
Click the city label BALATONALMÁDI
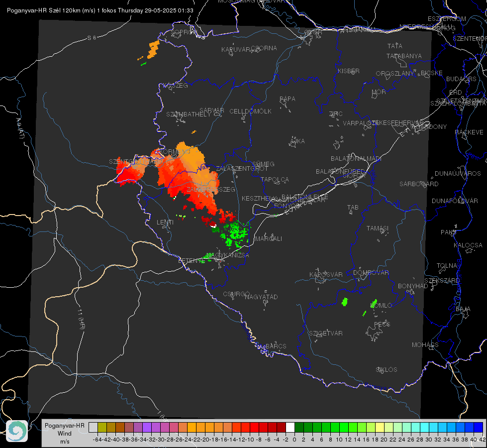pos(356,159)
